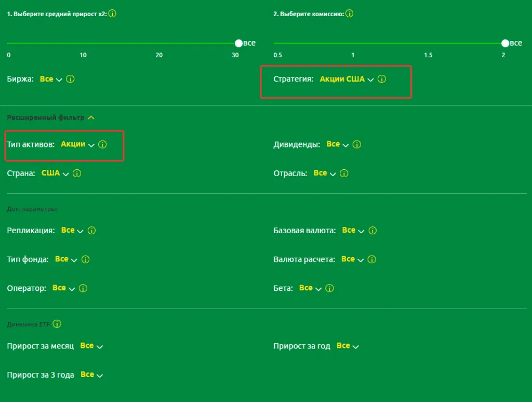
Task: Open the Прирост за год dropdown
Action: (348, 346)
